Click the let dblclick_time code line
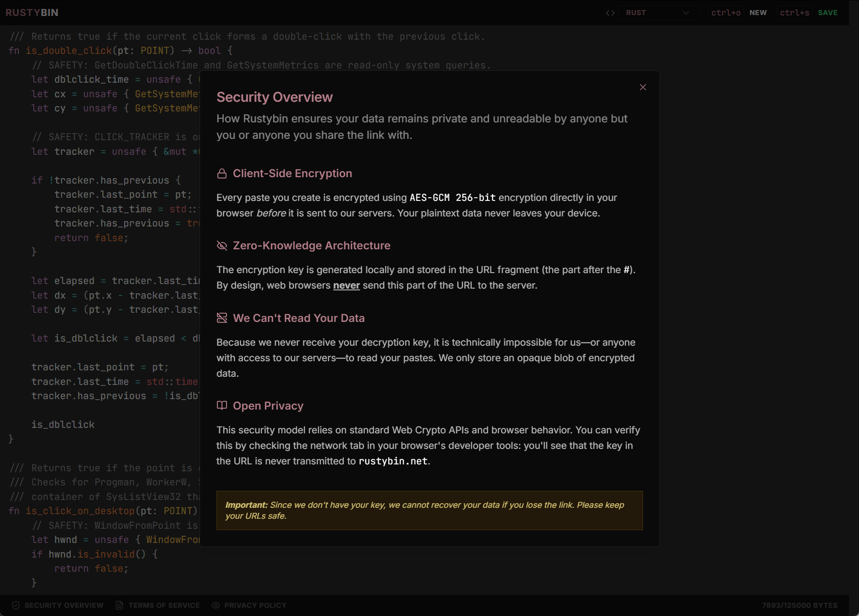859x616 pixels. [116, 79]
